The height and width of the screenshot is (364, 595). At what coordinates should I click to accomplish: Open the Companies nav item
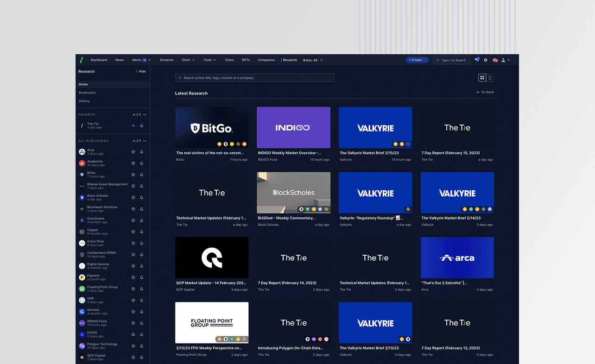(x=266, y=60)
